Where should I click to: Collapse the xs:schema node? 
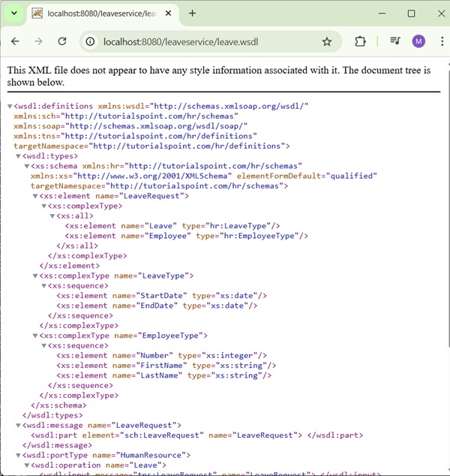point(27,166)
